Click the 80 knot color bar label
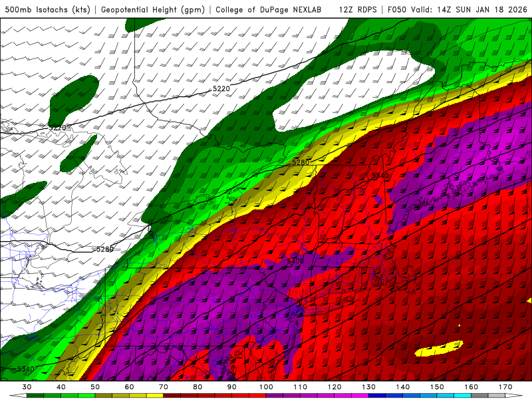532x399 pixels. (x=198, y=387)
